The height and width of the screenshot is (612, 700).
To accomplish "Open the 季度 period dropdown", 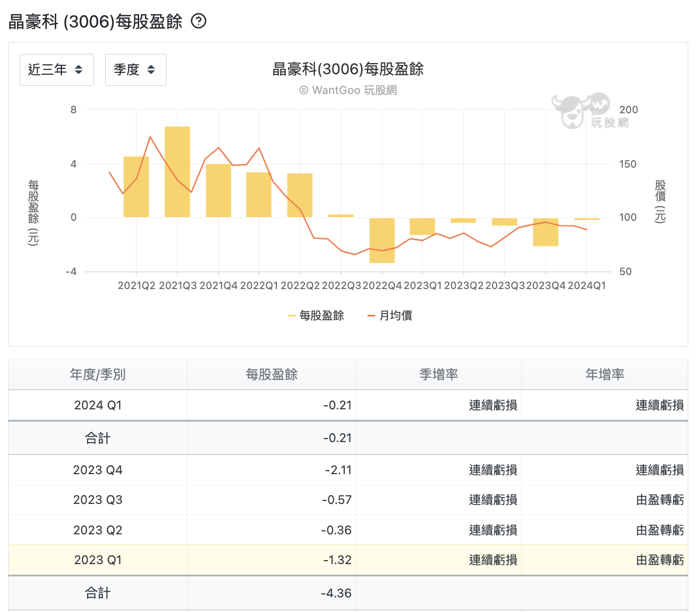I will pos(136,69).
